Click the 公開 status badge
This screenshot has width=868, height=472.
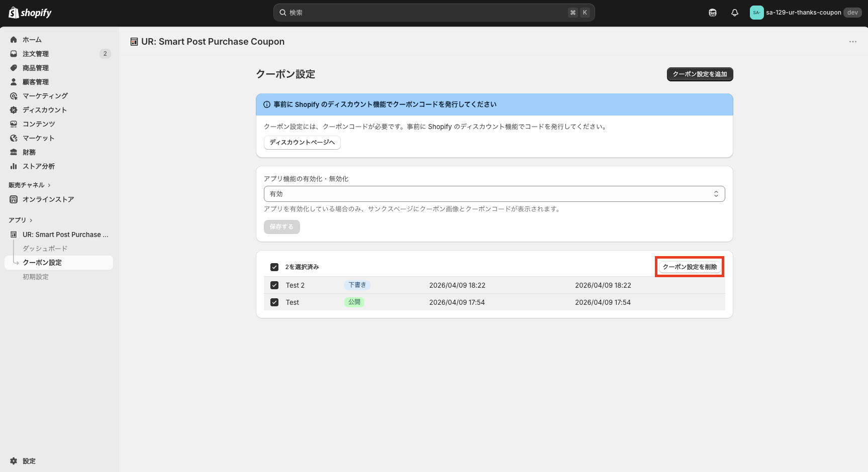[x=354, y=302]
